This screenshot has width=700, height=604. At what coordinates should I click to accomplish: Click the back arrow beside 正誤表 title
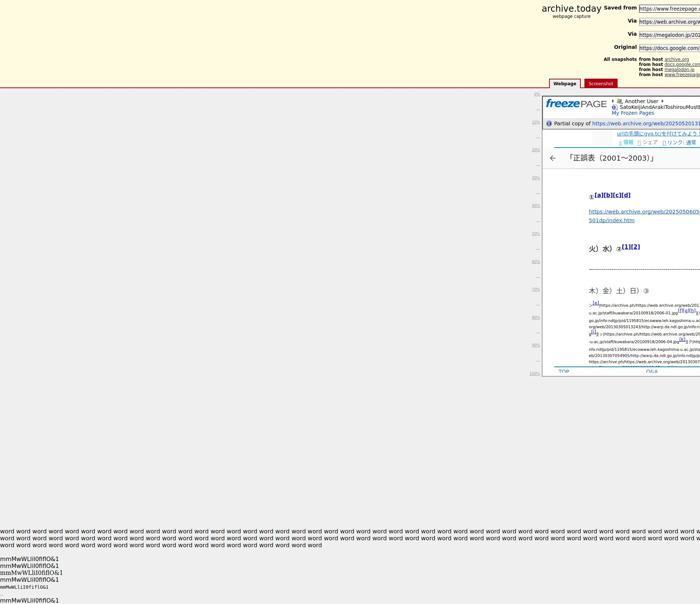[553, 158]
